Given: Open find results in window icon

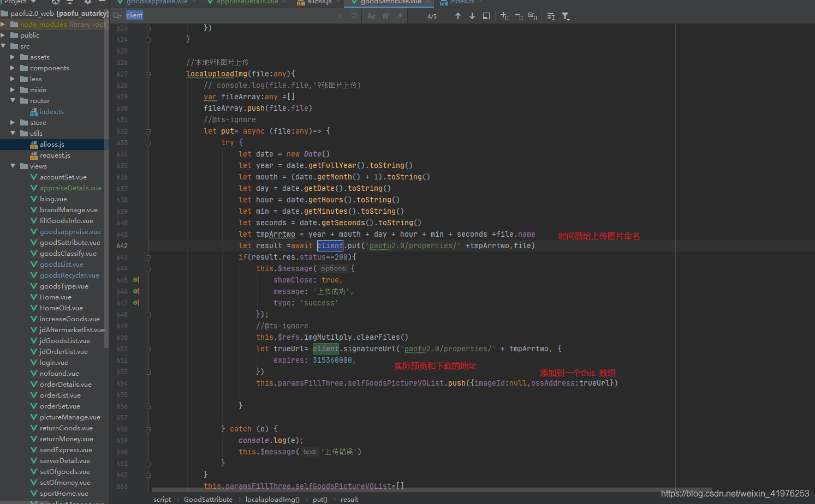Looking at the screenshot, I should [486, 16].
